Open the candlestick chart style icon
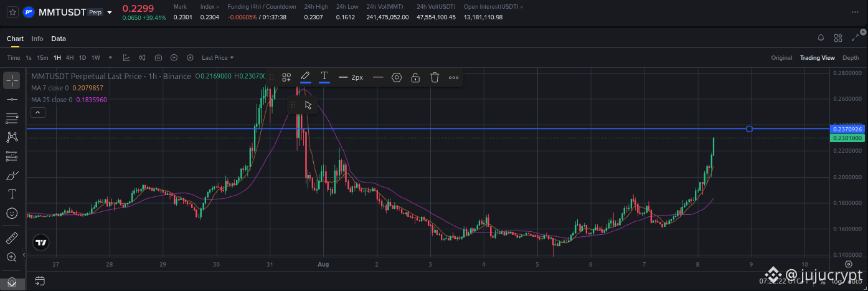 pos(143,58)
